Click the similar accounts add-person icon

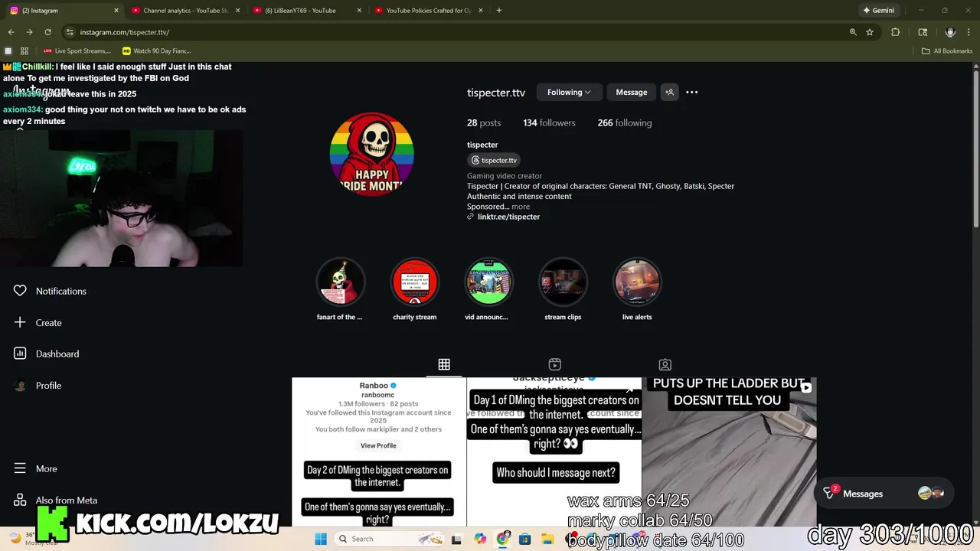(x=669, y=92)
